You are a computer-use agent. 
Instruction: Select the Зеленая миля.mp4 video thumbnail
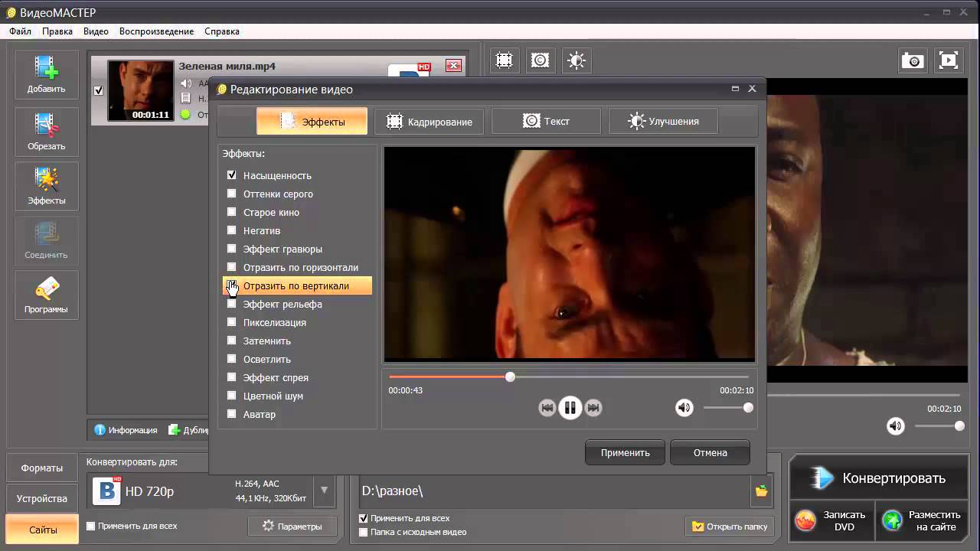coord(140,91)
